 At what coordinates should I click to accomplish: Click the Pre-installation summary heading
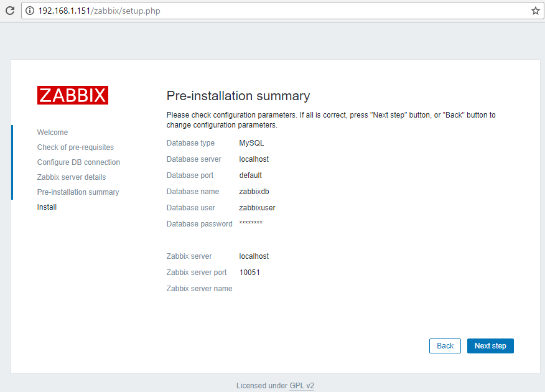(238, 96)
